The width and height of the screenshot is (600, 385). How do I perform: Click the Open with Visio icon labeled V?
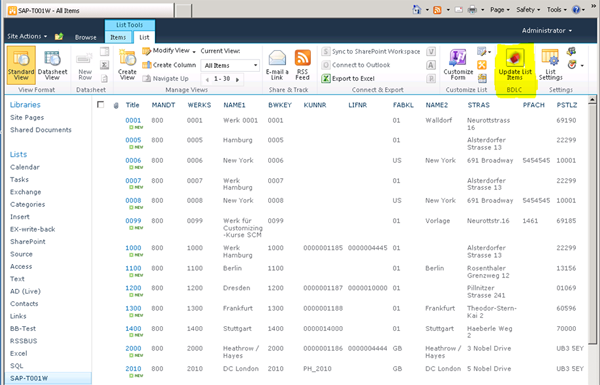tap(431, 51)
